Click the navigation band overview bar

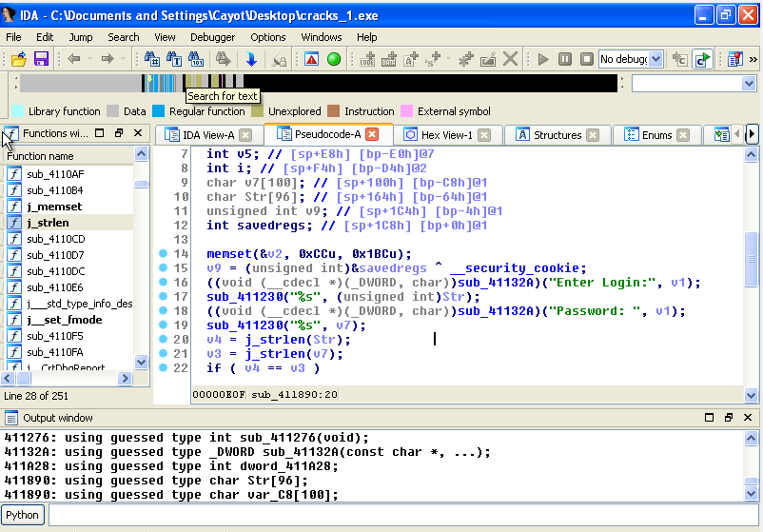coord(319,83)
